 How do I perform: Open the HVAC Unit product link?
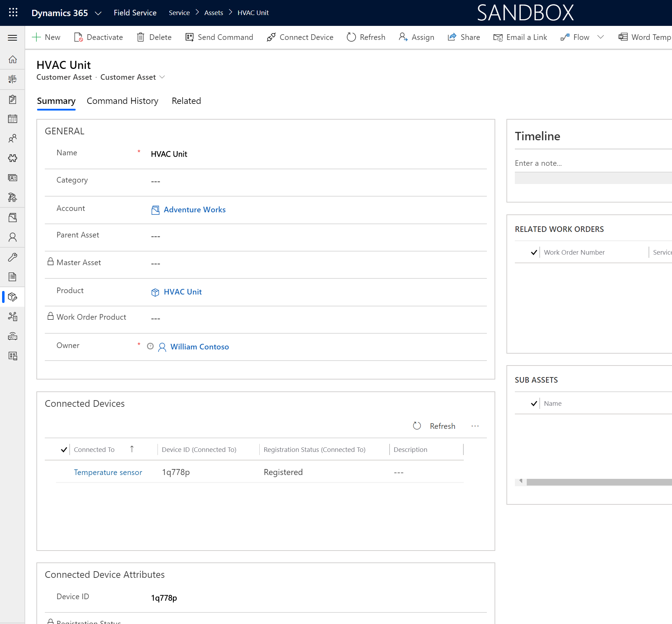click(183, 292)
